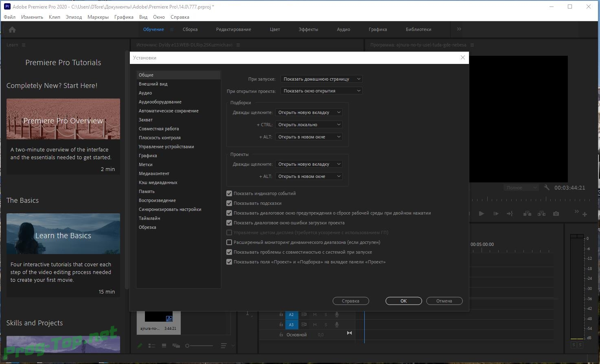Image resolution: width=600 pixels, height=364 pixels.
Task: Open Program monitor wrench settings
Action: click(547, 187)
